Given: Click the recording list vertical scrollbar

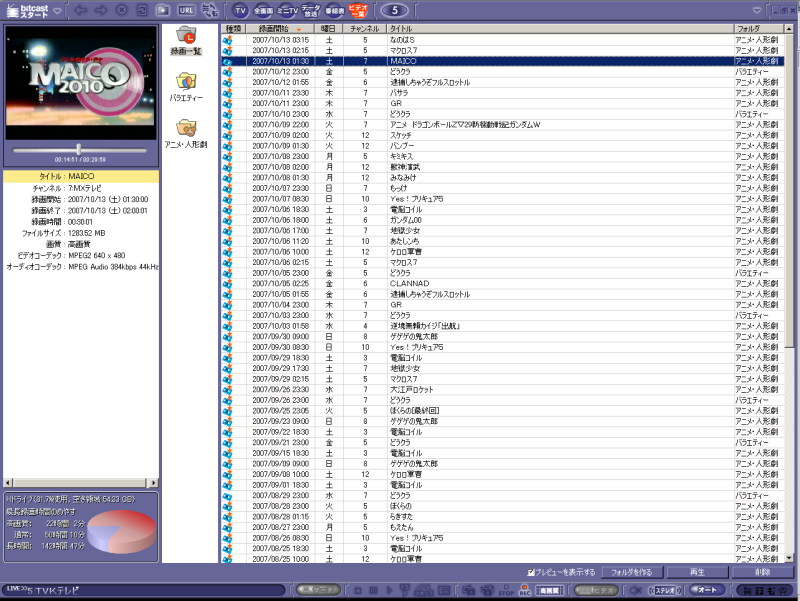Looking at the screenshot, I should (x=789, y=293).
